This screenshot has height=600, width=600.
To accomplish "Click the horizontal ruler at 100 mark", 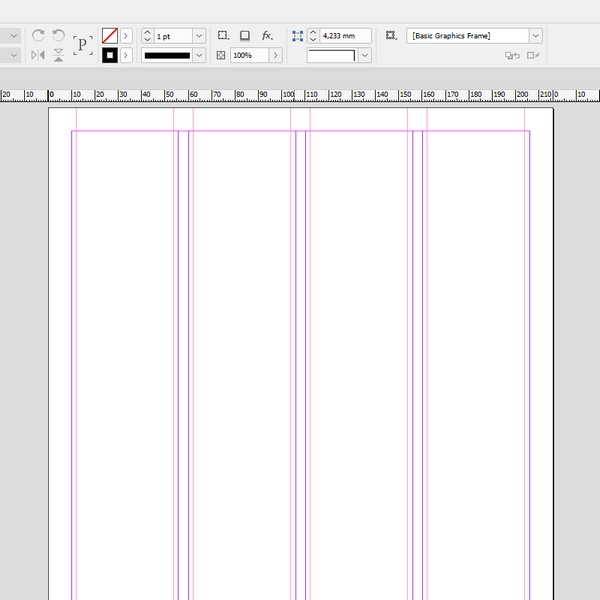I will [x=288, y=95].
